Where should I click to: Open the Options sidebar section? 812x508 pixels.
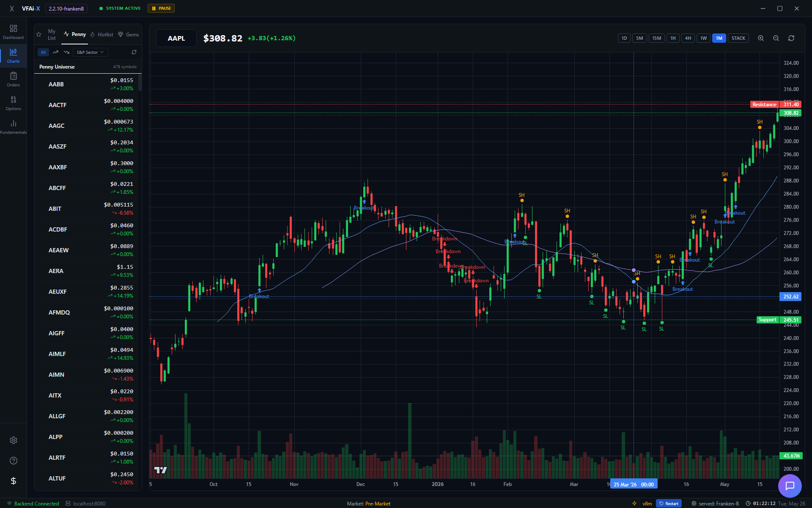[x=13, y=103]
